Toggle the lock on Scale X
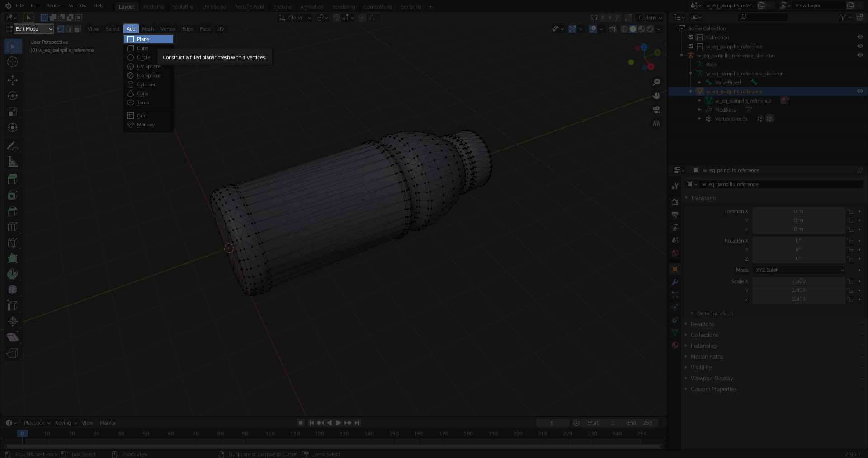This screenshot has width=868, height=458. click(850, 281)
